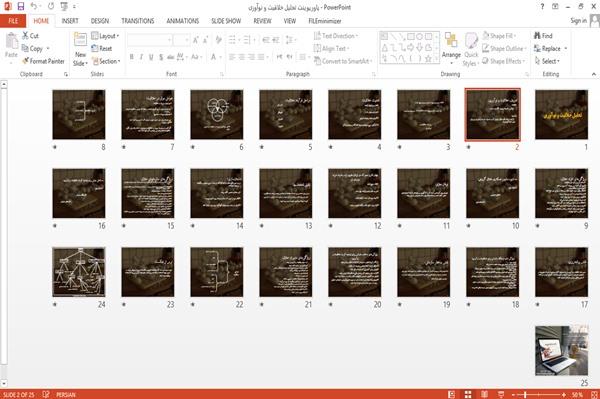This screenshot has width=600, height=399.
Task: Reset the slide layout
Action: pyautogui.click(x=102, y=49)
